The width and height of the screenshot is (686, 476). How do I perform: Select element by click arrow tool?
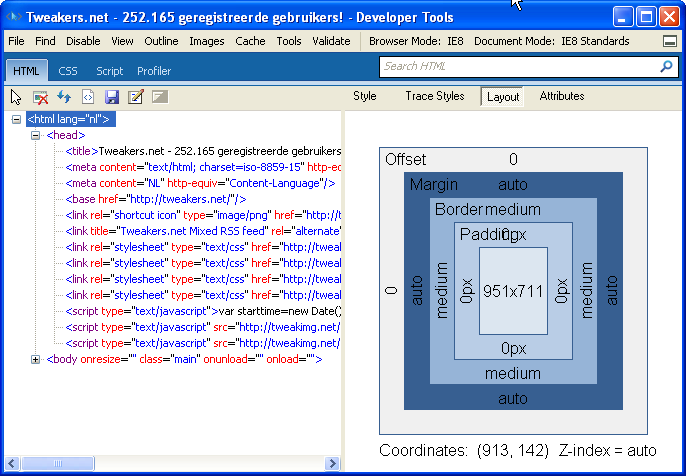tap(16, 97)
